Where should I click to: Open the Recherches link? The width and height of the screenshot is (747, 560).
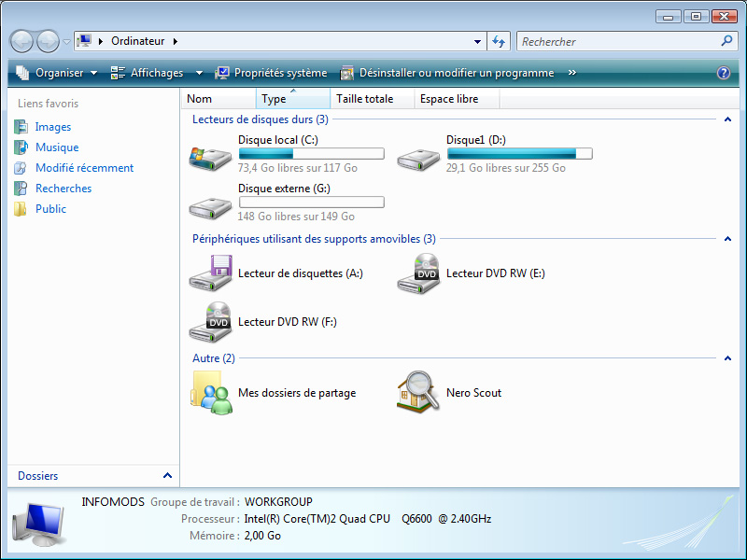[x=63, y=189]
